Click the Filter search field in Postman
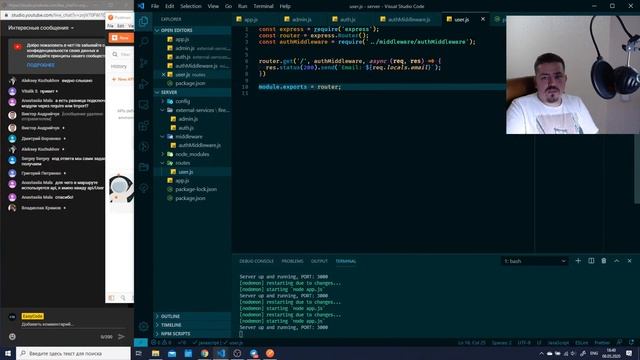Viewport: 640px width, 360px height. 122,54
